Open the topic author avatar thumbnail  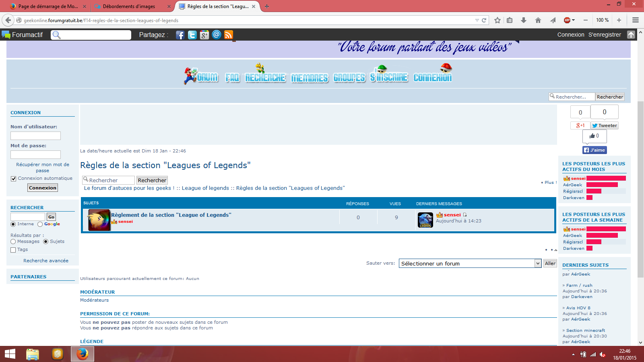pos(99,220)
